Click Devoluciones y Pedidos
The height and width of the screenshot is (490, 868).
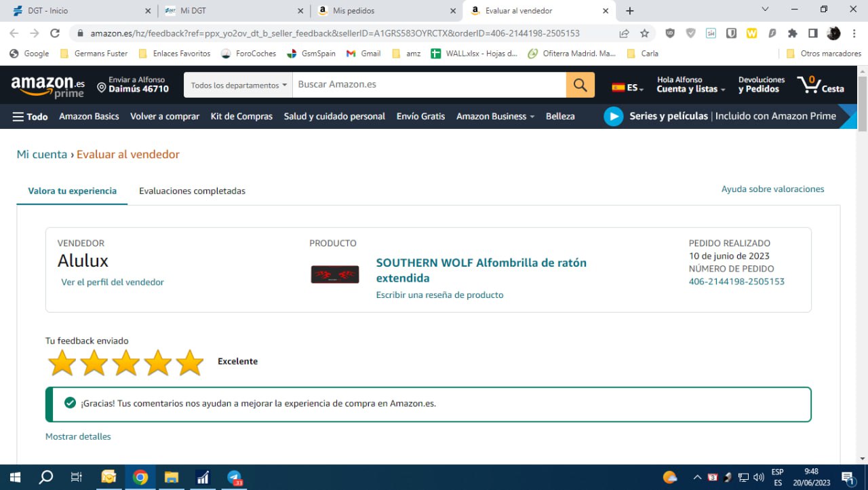point(762,85)
